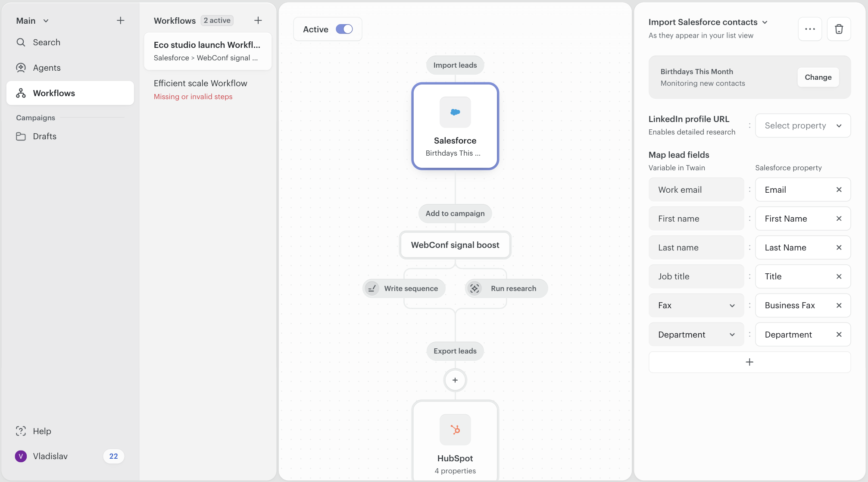The width and height of the screenshot is (868, 482).
Task: Click the Salesforce cloud icon
Action: (455, 112)
